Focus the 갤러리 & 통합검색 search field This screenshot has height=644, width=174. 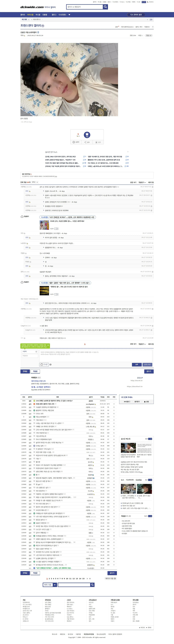(x=85, y=7)
